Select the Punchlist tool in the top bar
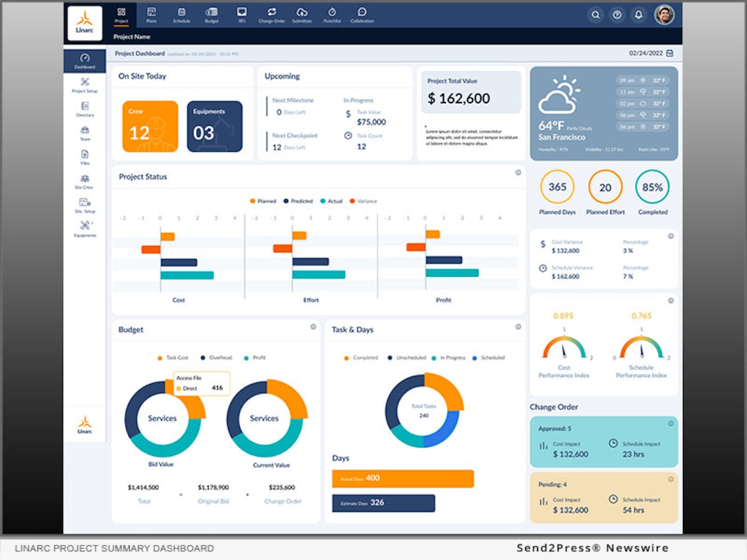Screen dimensions: 747x560 point(332,14)
